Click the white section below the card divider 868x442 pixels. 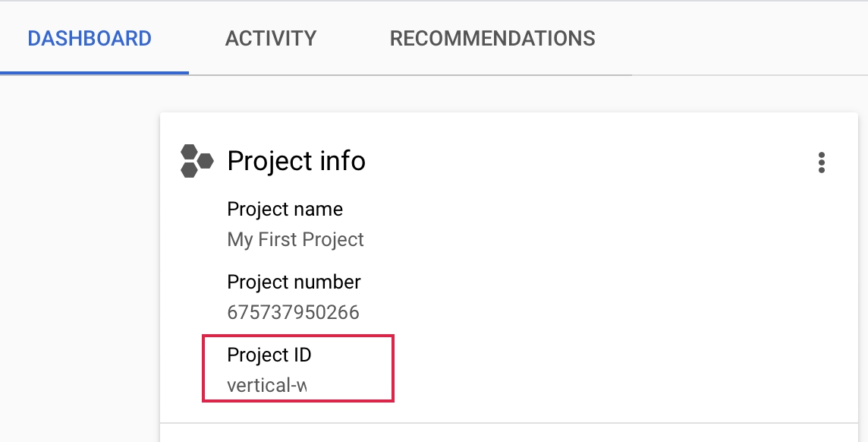[x=508, y=434]
